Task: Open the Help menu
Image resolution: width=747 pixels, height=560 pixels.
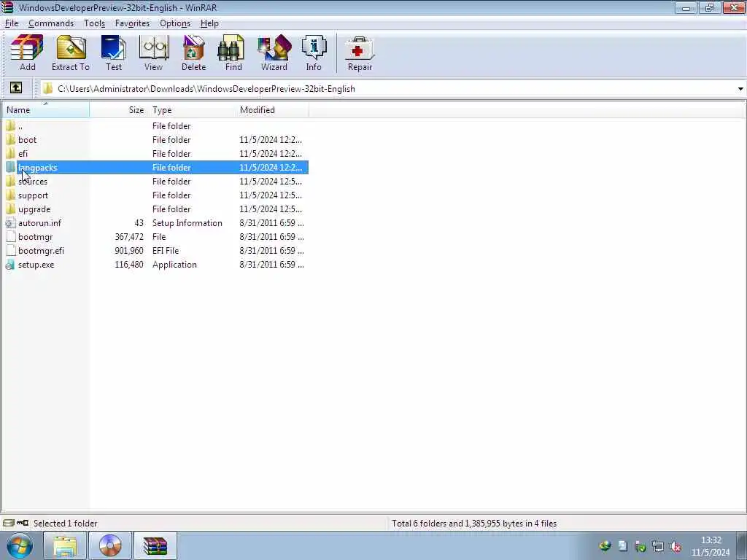Action: click(209, 23)
